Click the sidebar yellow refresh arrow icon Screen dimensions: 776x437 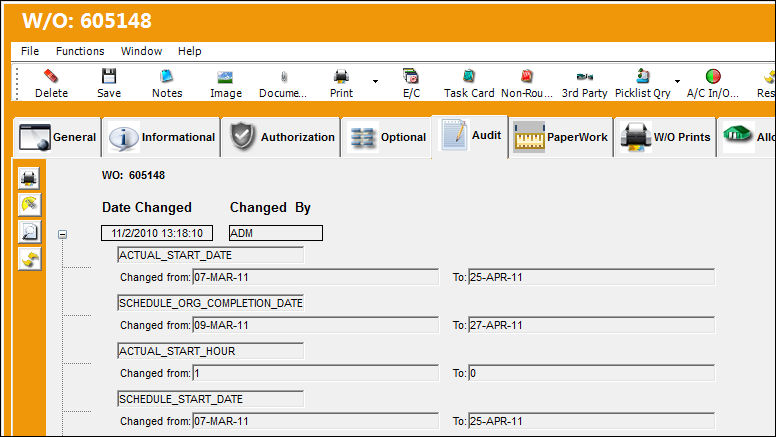(29, 258)
